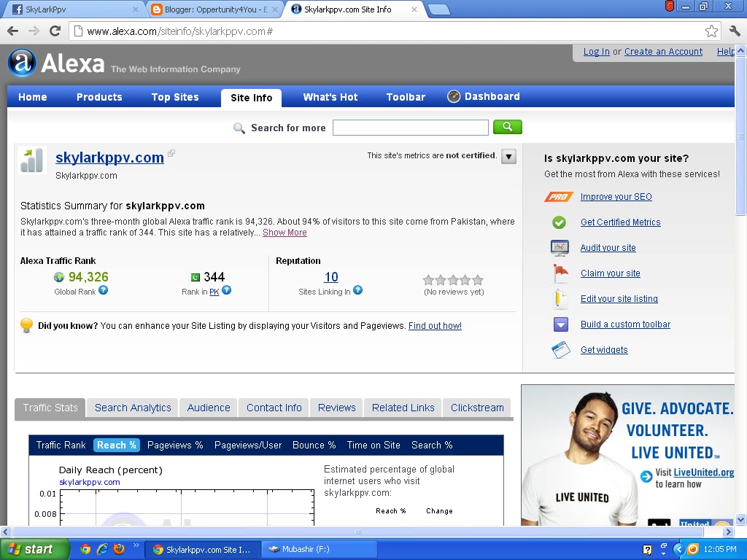747x560 pixels.
Task: Expand the not certified metrics dropdown
Action: coord(508,156)
